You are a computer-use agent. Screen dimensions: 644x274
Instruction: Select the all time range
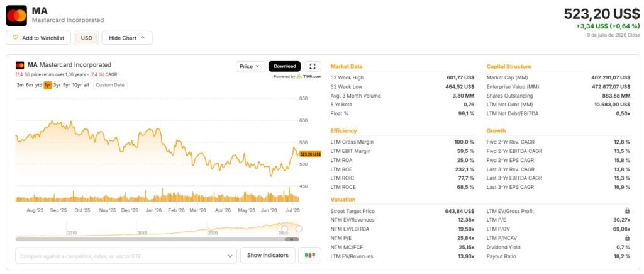pyautogui.click(x=86, y=85)
